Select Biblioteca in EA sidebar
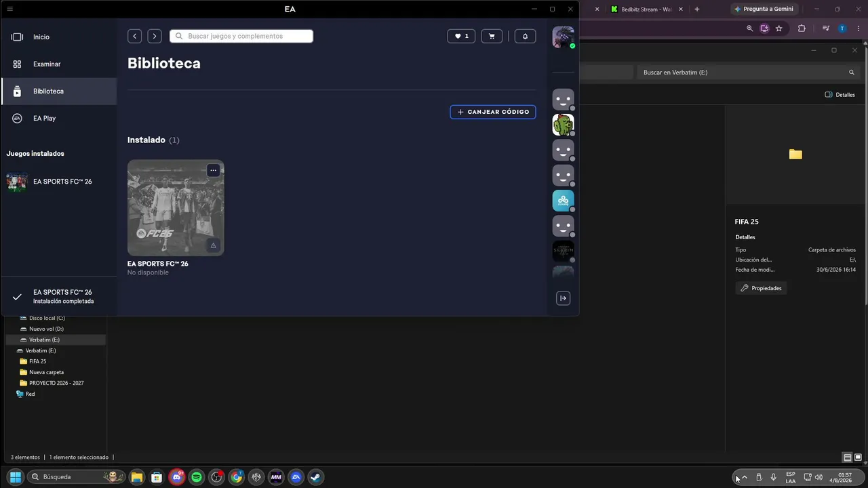Image resolution: width=868 pixels, height=488 pixels. [x=59, y=91]
